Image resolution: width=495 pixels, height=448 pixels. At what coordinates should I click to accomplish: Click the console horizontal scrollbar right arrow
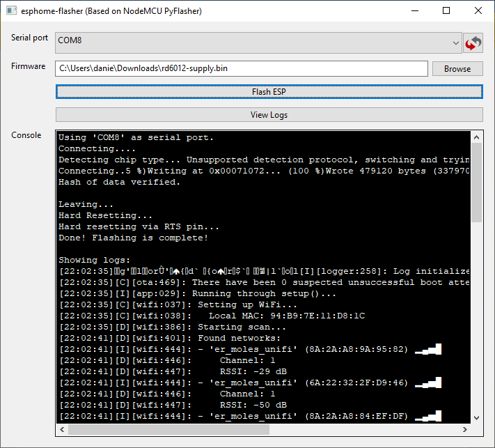coord(465,429)
